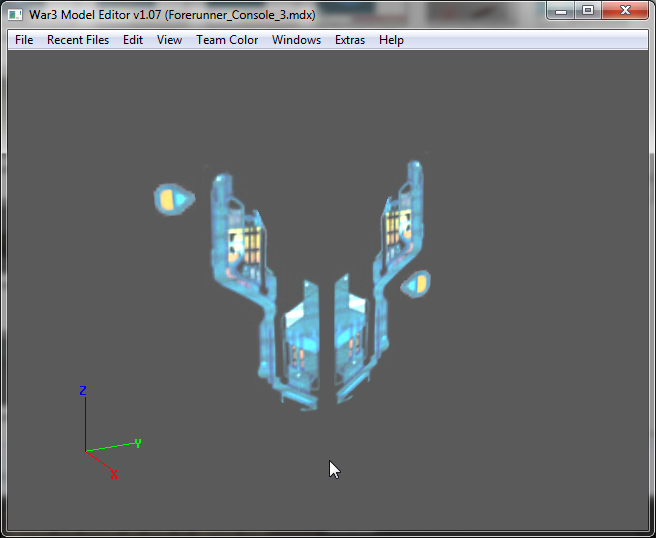This screenshot has width=656, height=538.
Task: Click the red X axis label
Action: (x=114, y=474)
